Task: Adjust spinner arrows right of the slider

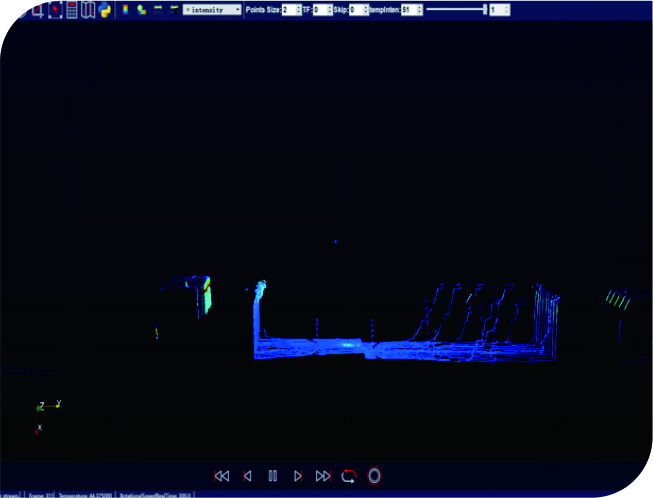Action: pos(507,10)
